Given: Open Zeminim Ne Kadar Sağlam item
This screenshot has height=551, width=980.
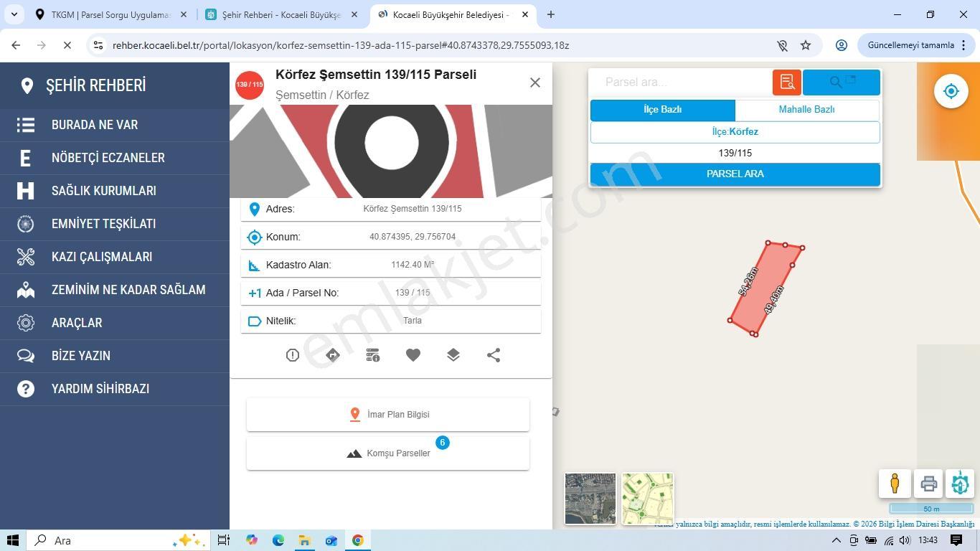Looking at the screenshot, I should [115, 290].
